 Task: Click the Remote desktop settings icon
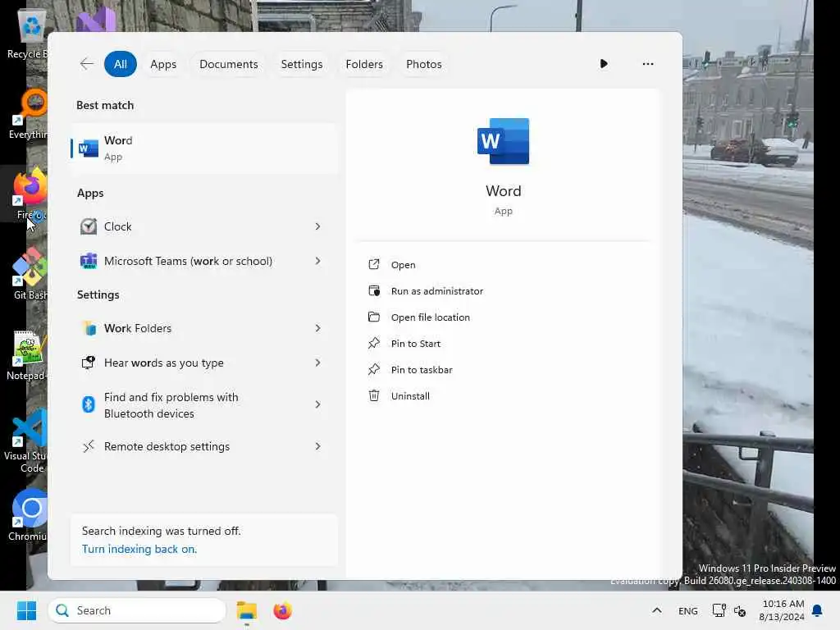point(89,446)
